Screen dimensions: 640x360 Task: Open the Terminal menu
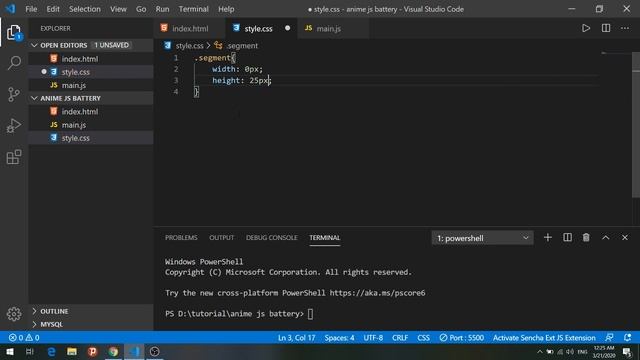point(193,9)
